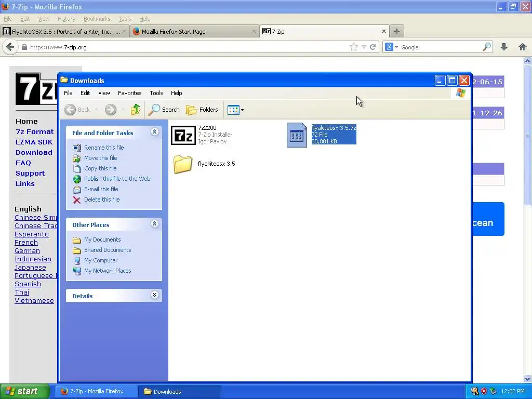
Task: Open 7z Format link on 7-Zip page
Action: [35, 131]
